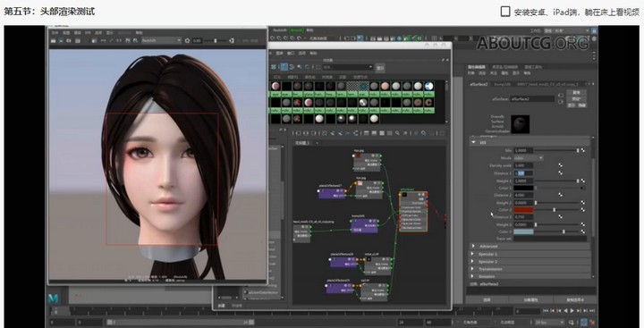
Task: Select the teal checker material swatch
Action: [363, 86]
